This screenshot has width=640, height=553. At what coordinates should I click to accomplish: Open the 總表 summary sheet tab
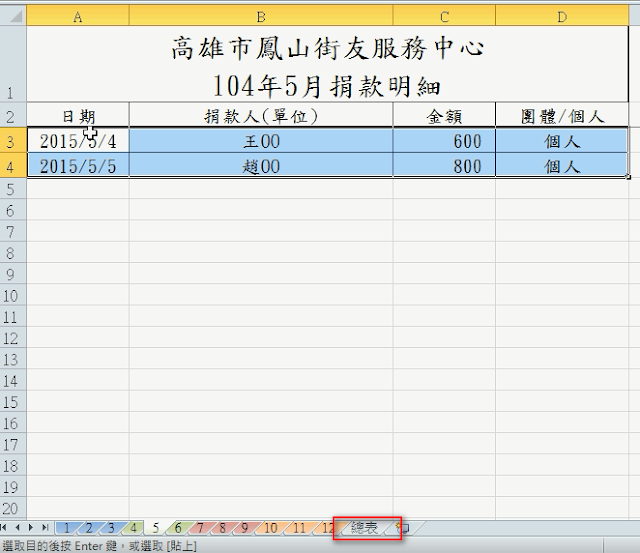coord(364,529)
